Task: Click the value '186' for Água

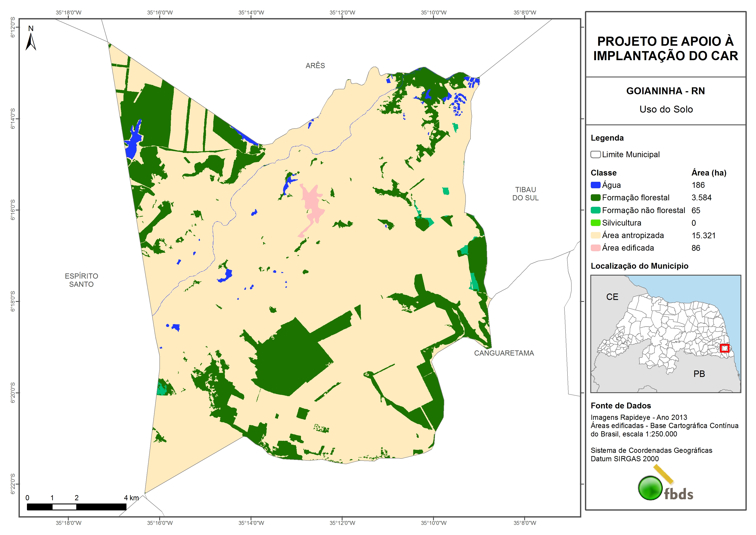Action: 698,185
